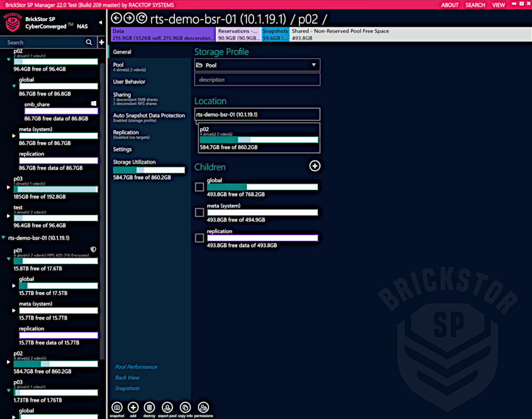The width and height of the screenshot is (532, 419).
Task: Open the Storage Profile Pool dropdown
Action: coord(257,64)
